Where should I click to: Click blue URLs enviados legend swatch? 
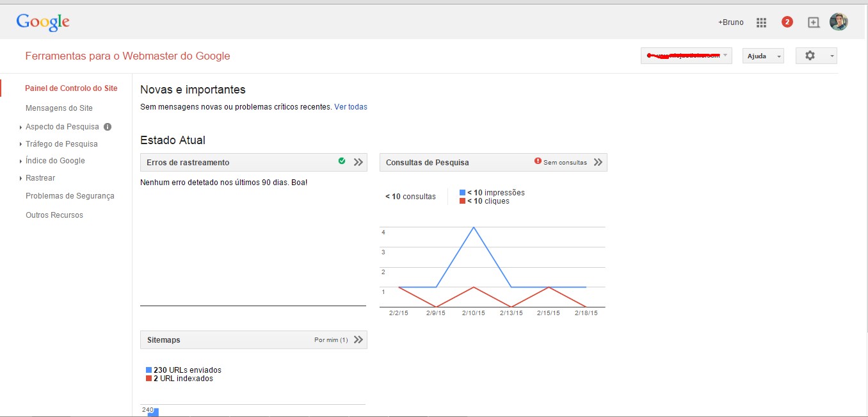coord(149,370)
